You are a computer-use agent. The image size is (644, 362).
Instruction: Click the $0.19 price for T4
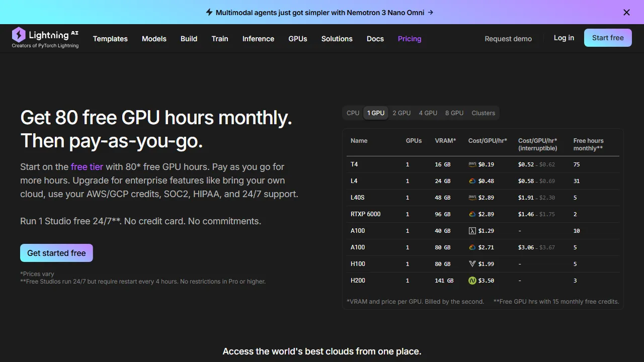[x=486, y=164]
